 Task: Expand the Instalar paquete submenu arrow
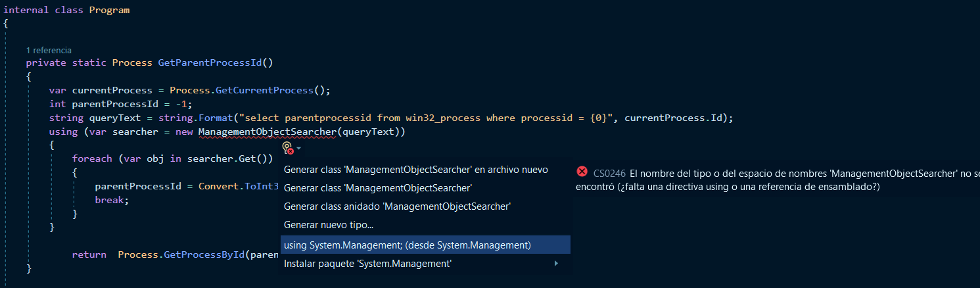click(556, 264)
